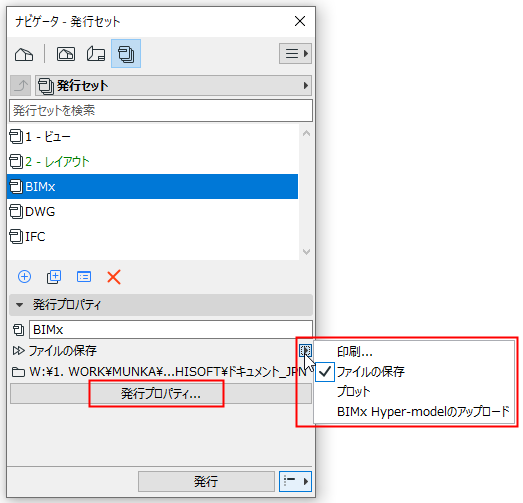Screen dimensions: 523x503
Task: Click the set icon beside name field
Action: tap(18, 330)
